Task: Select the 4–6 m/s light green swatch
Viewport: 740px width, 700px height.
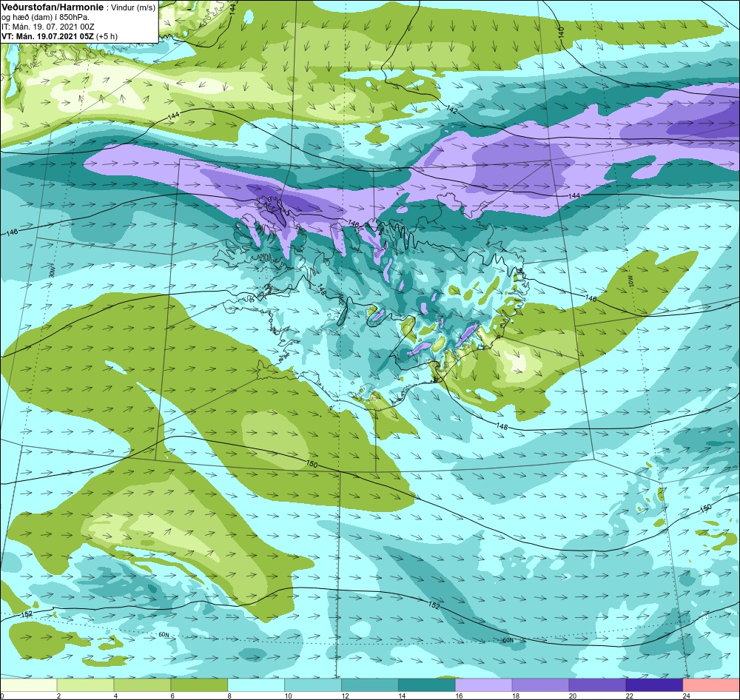Action: click(142, 684)
